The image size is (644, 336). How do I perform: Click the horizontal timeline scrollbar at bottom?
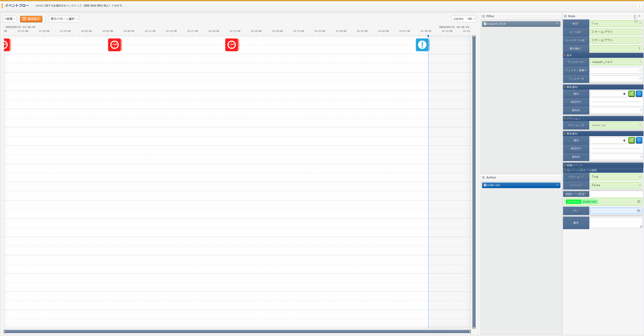(x=237, y=331)
